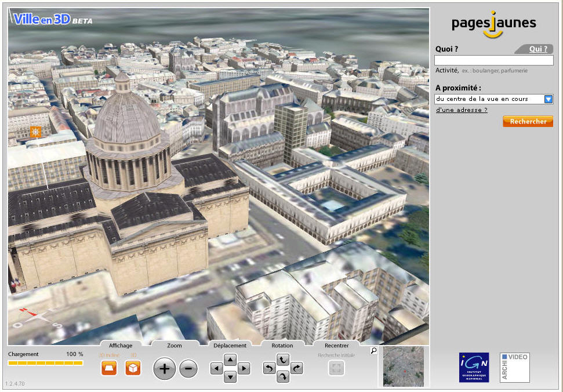Click the "Chargement" label
563x392 pixels.
(x=23, y=354)
